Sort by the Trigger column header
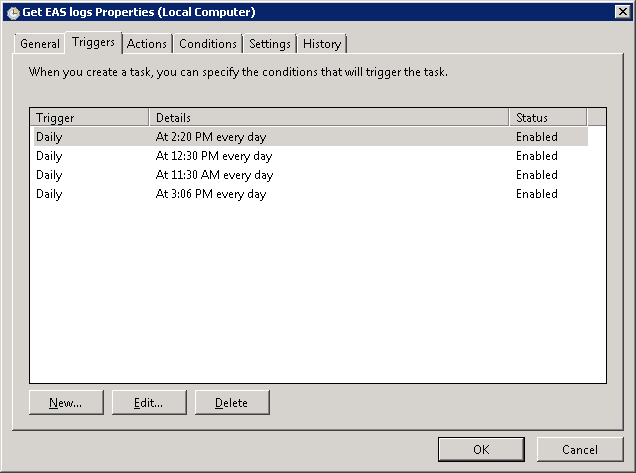 coord(89,118)
